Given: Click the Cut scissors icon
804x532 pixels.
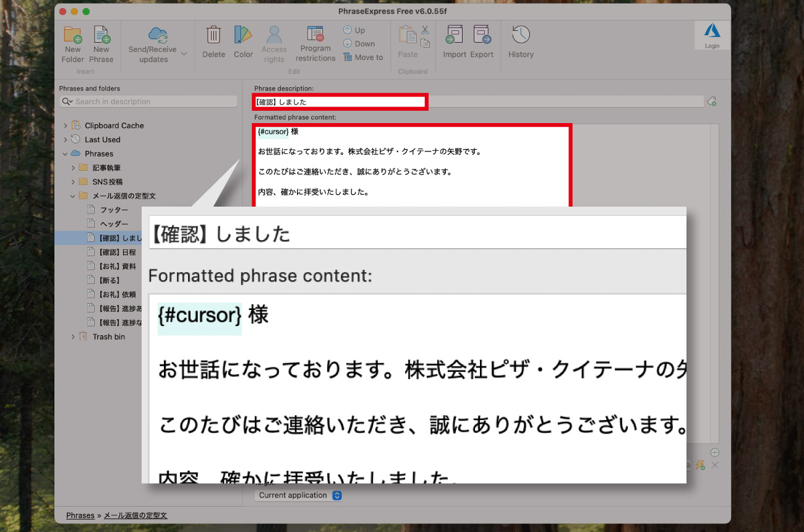Looking at the screenshot, I should click(425, 30).
